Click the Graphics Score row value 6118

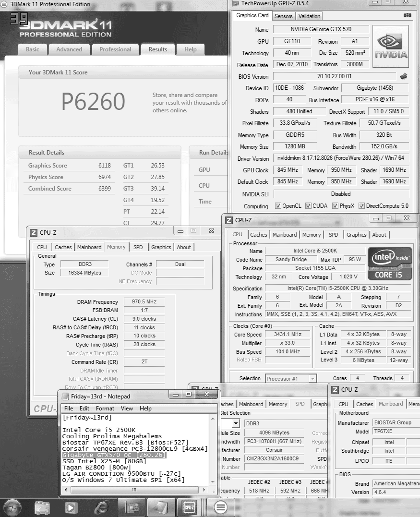click(105, 166)
